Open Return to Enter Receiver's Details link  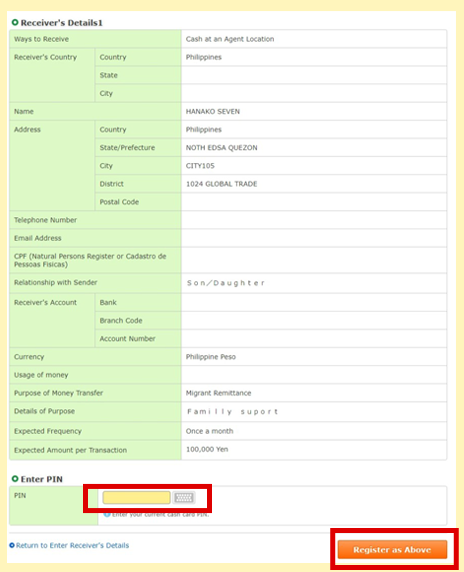coord(72,545)
